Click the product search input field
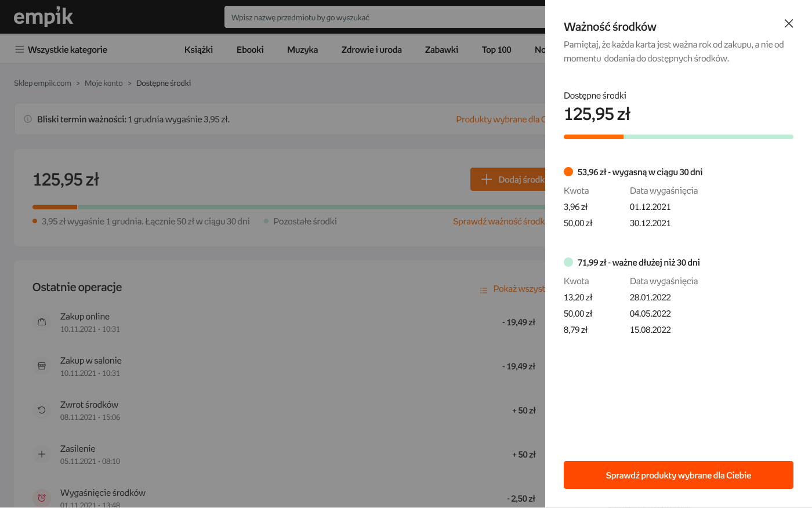 point(384,17)
